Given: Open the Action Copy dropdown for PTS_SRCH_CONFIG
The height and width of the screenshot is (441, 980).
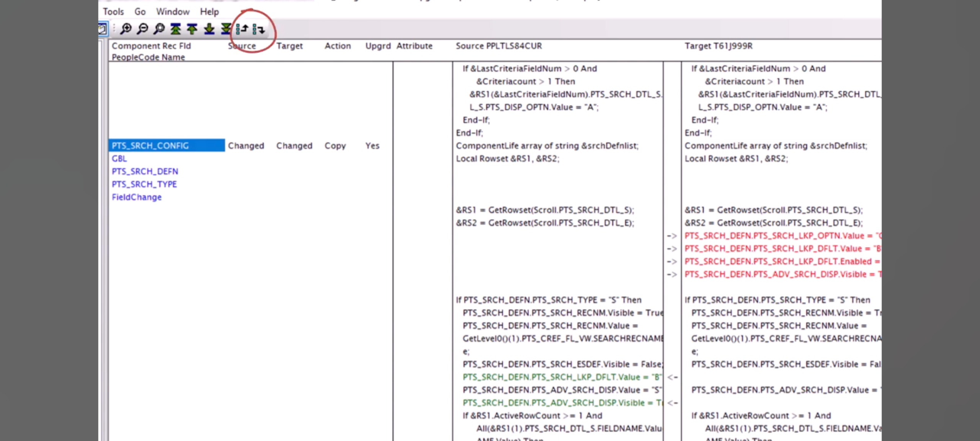Looking at the screenshot, I should coord(335,145).
